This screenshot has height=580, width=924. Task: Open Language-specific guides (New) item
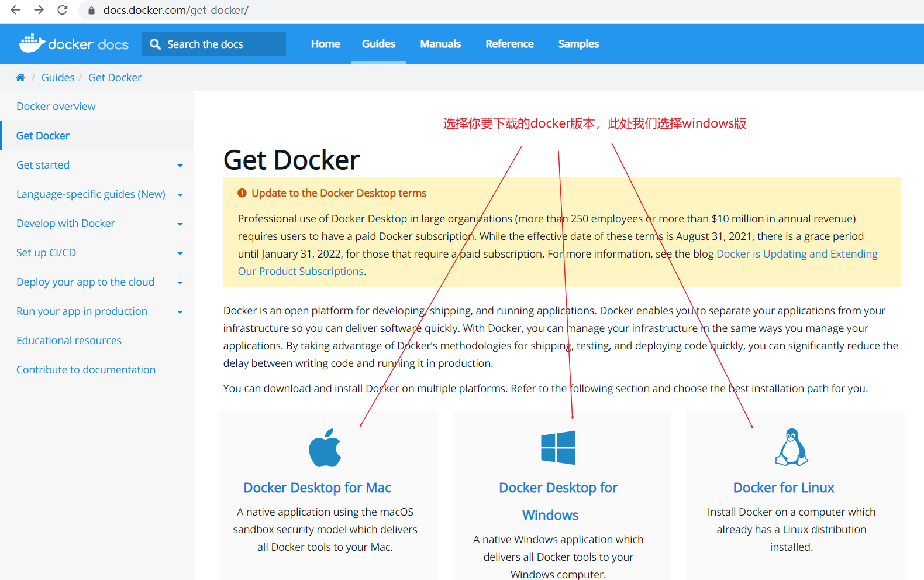point(91,194)
